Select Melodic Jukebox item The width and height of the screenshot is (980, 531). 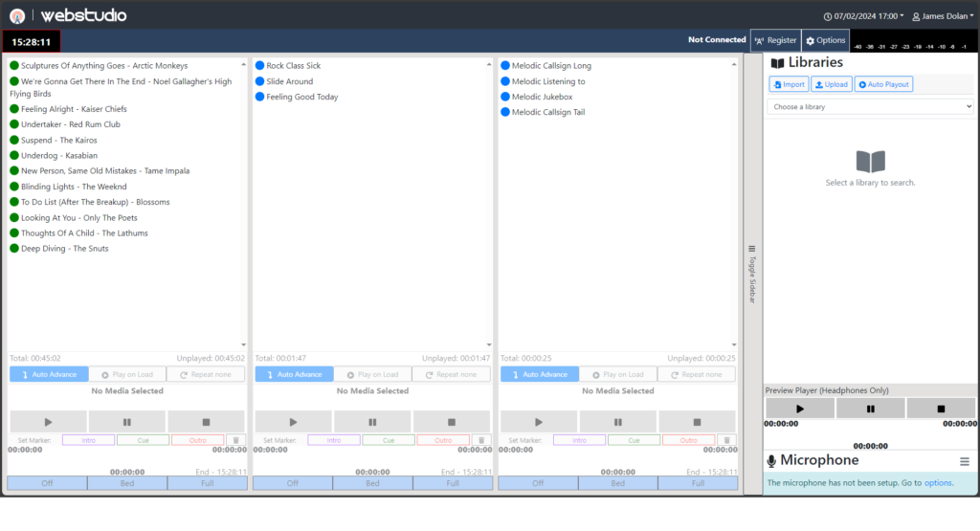click(x=542, y=97)
